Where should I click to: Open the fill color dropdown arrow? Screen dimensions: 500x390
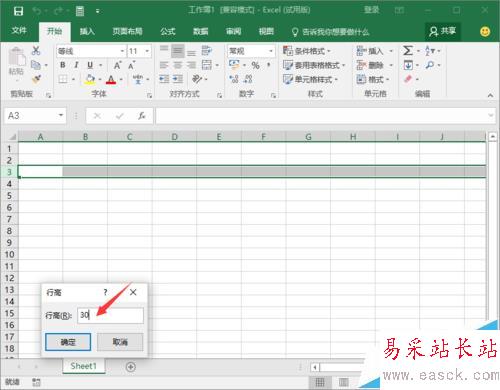point(100,79)
